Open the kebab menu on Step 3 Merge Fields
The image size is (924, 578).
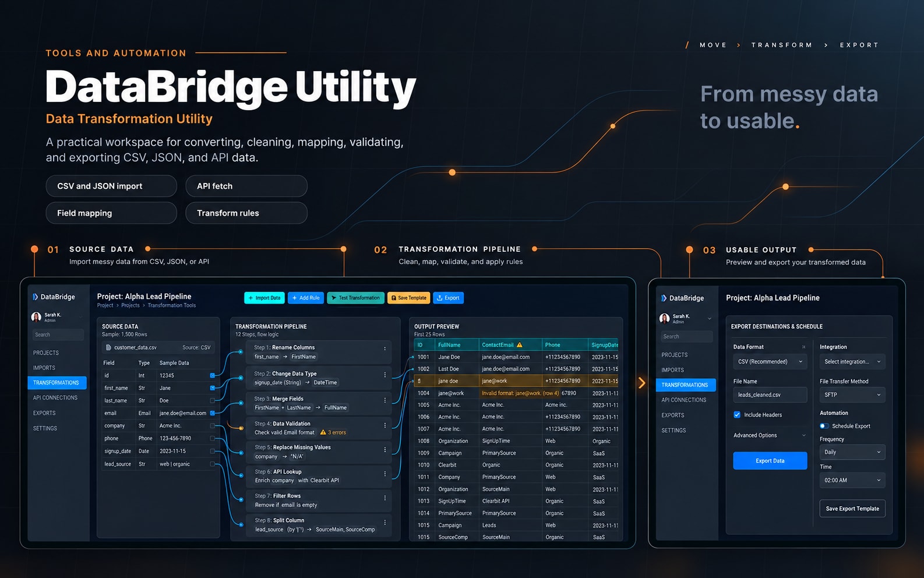[385, 400]
